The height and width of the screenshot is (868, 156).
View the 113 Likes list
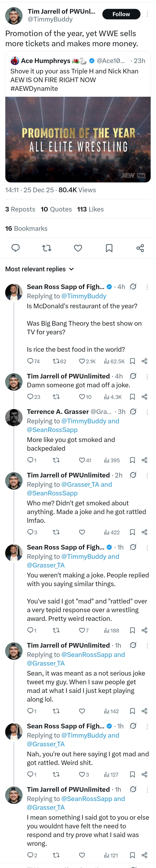[x=90, y=209]
